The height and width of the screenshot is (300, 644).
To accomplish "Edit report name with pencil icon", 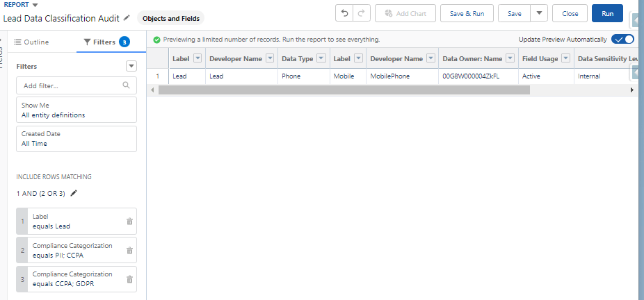I will tap(127, 18).
